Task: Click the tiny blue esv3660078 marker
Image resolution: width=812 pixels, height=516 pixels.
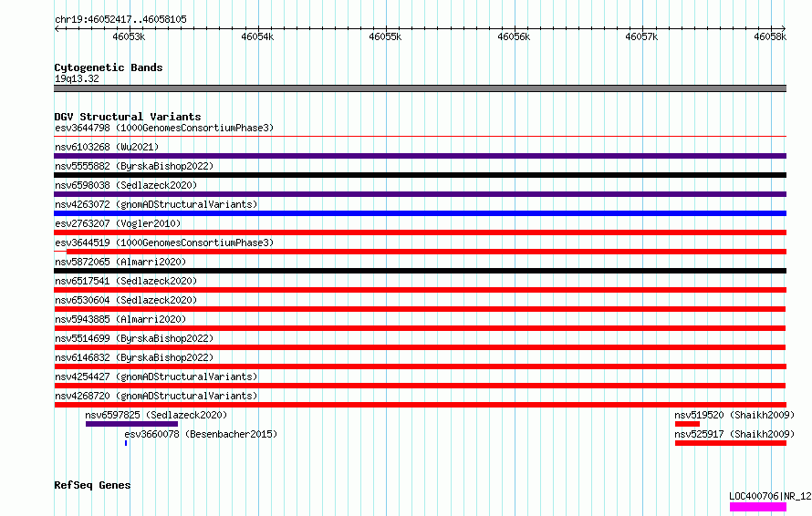Action: pyautogui.click(x=126, y=443)
